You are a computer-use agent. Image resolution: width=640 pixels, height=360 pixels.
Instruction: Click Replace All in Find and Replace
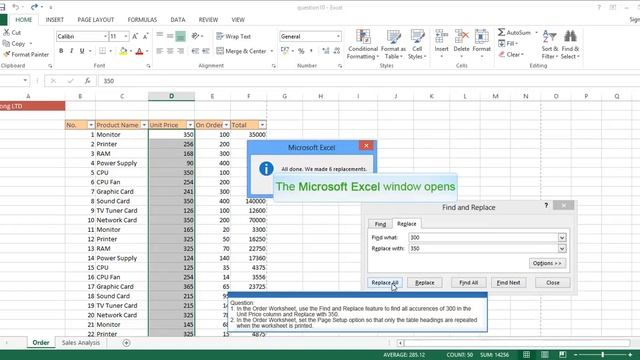384,282
